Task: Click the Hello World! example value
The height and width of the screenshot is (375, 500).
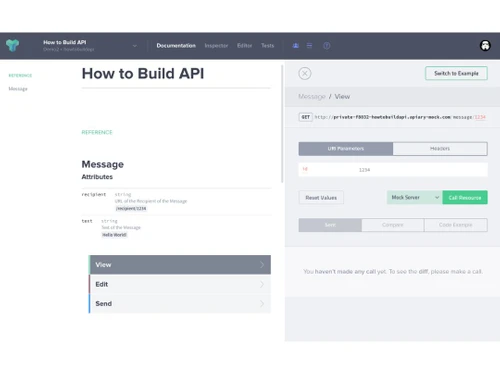Action: pos(114,235)
